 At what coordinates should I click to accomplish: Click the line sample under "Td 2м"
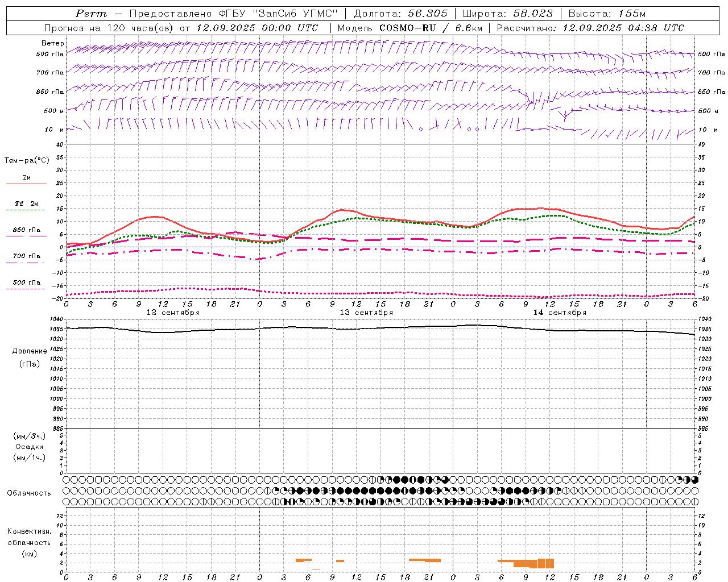tap(26, 210)
